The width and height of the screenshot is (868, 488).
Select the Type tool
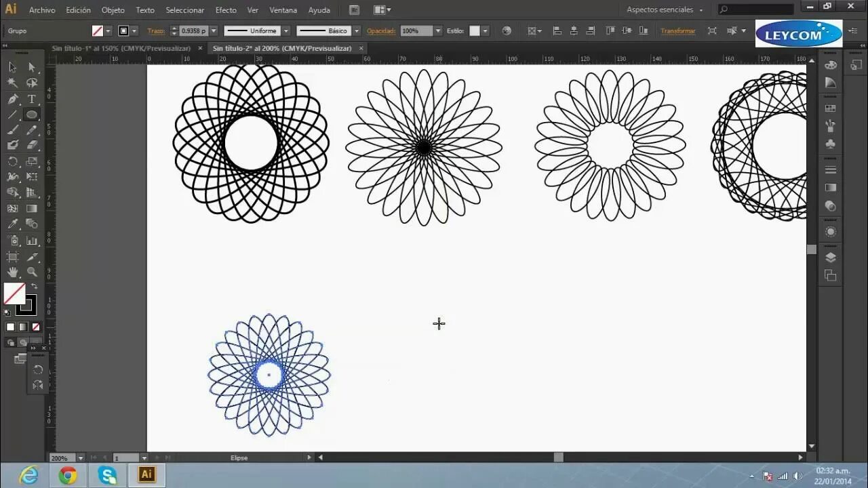point(31,98)
